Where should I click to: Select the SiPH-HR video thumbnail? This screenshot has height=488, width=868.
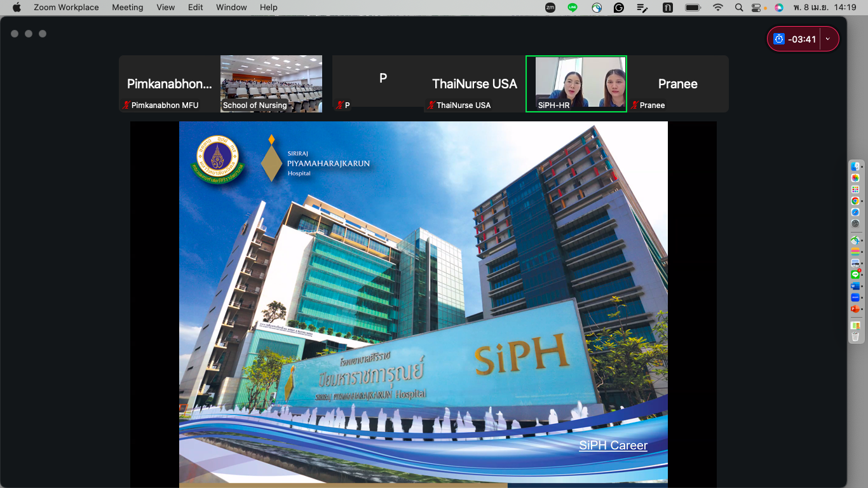[x=576, y=84]
